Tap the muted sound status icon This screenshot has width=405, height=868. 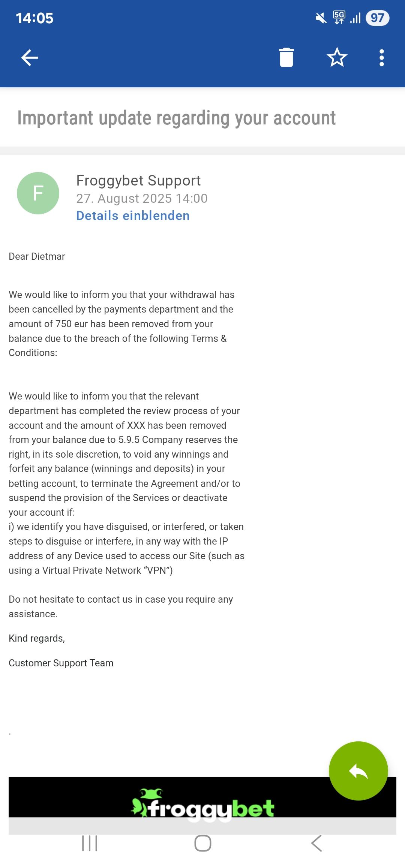321,18
